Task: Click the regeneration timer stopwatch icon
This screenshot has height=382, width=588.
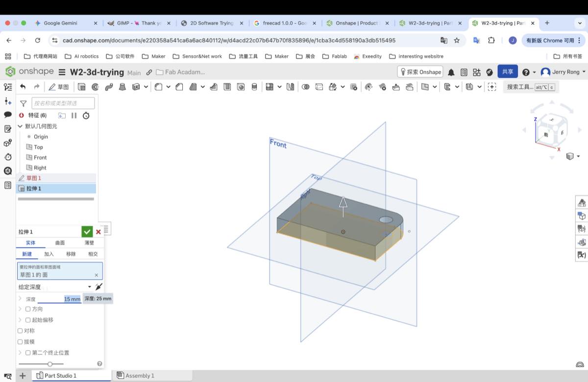Action: (x=86, y=115)
